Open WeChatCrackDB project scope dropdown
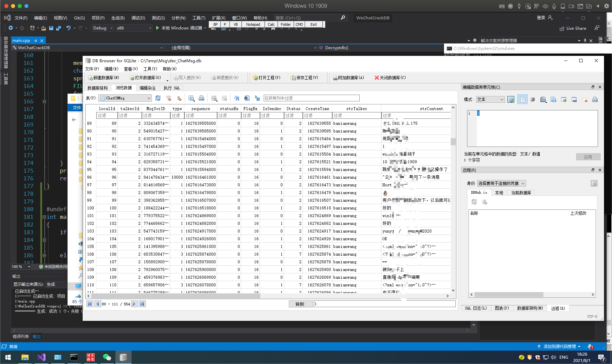Image resolution: width=612 pixels, height=364 pixels. coord(88,48)
